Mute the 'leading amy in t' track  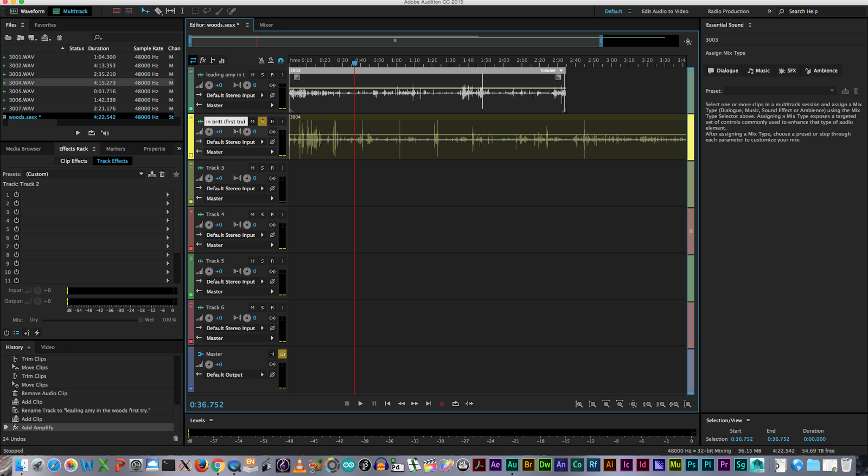(252, 75)
